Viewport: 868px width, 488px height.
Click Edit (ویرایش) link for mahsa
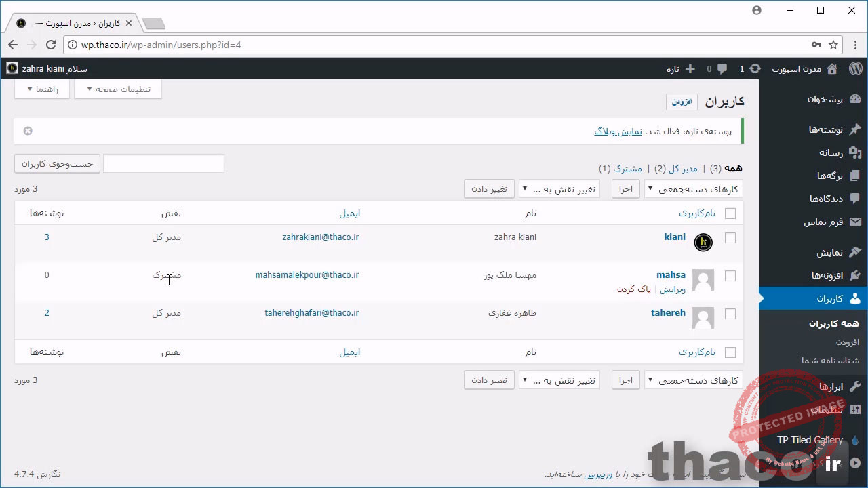click(673, 289)
